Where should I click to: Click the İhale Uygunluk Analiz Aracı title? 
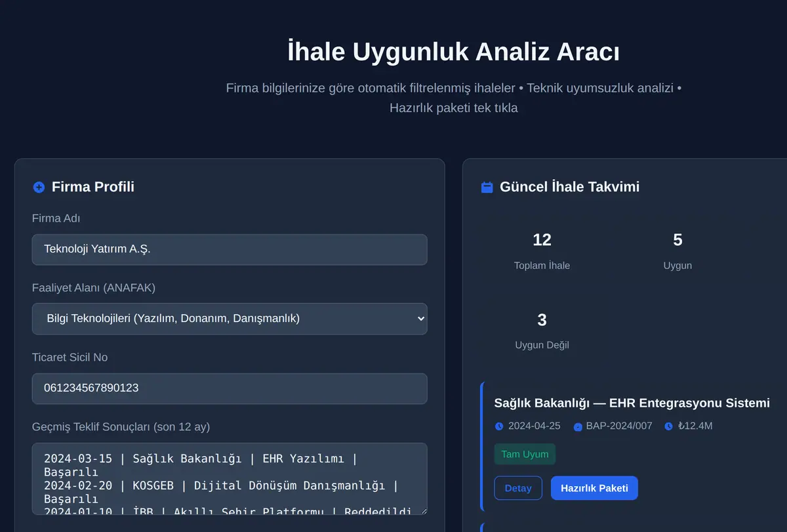tap(453, 52)
